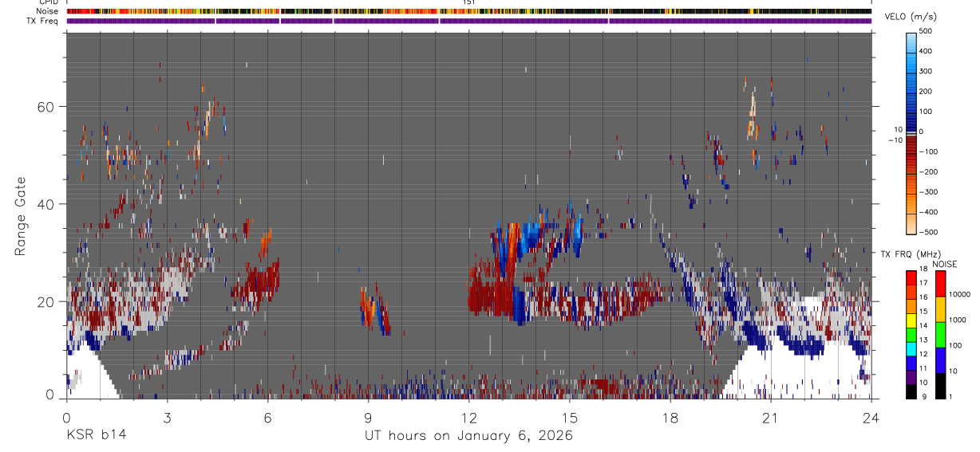Click the 1 label in NOISE legend
This screenshot has height=452, width=980.
[x=950, y=396]
